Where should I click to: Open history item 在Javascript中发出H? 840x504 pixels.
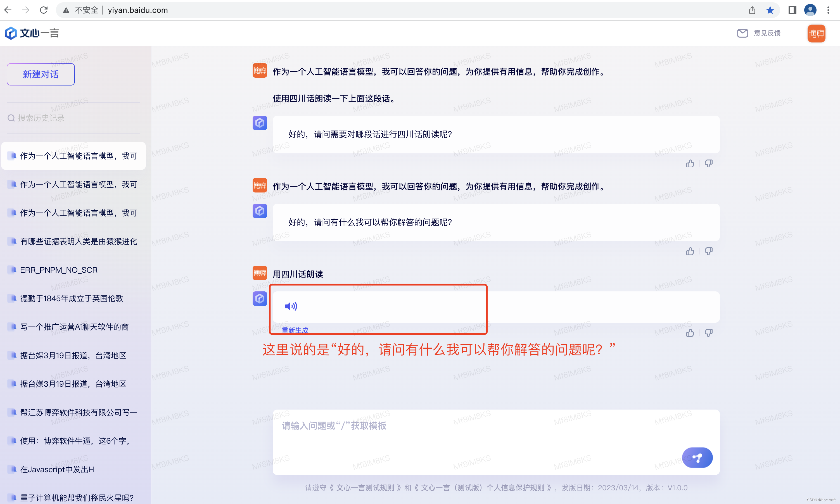74,469
